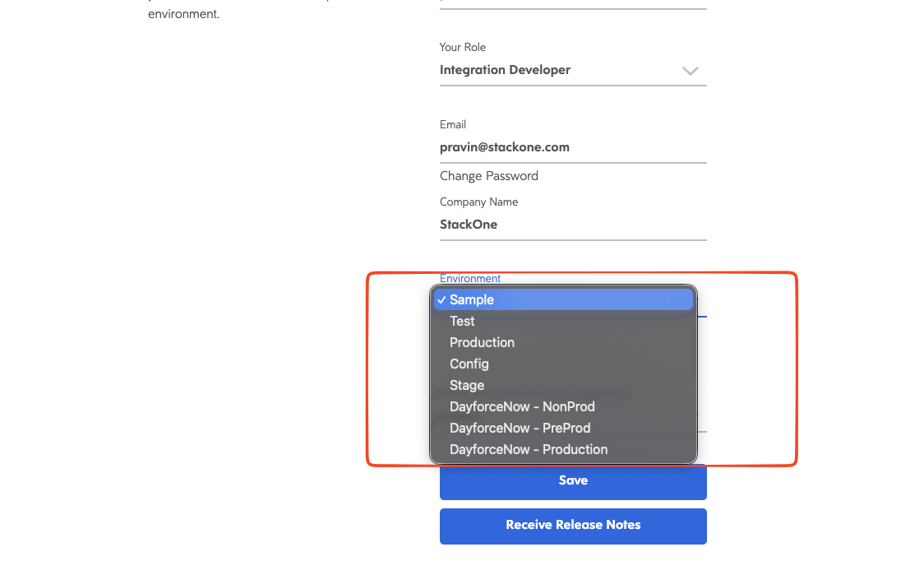Image resolution: width=924 pixels, height=561 pixels.
Task: Pick Production in the environment list
Action: (563, 342)
